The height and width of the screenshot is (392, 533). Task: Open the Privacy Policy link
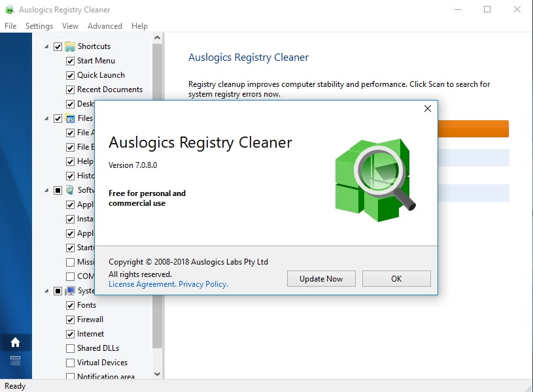click(x=203, y=284)
